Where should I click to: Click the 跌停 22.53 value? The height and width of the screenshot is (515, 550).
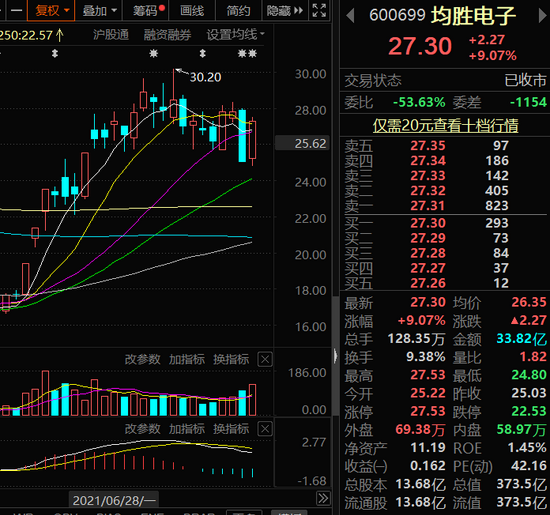pyautogui.click(x=529, y=411)
